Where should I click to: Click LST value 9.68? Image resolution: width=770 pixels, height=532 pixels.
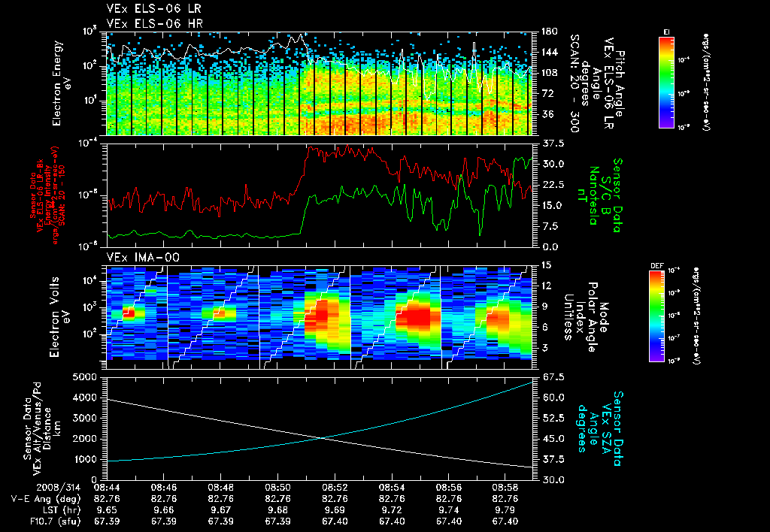[x=277, y=510]
